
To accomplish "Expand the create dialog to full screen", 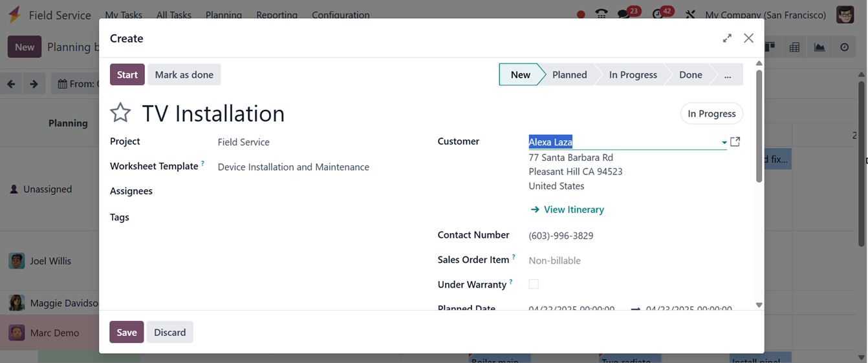I will (x=727, y=38).
